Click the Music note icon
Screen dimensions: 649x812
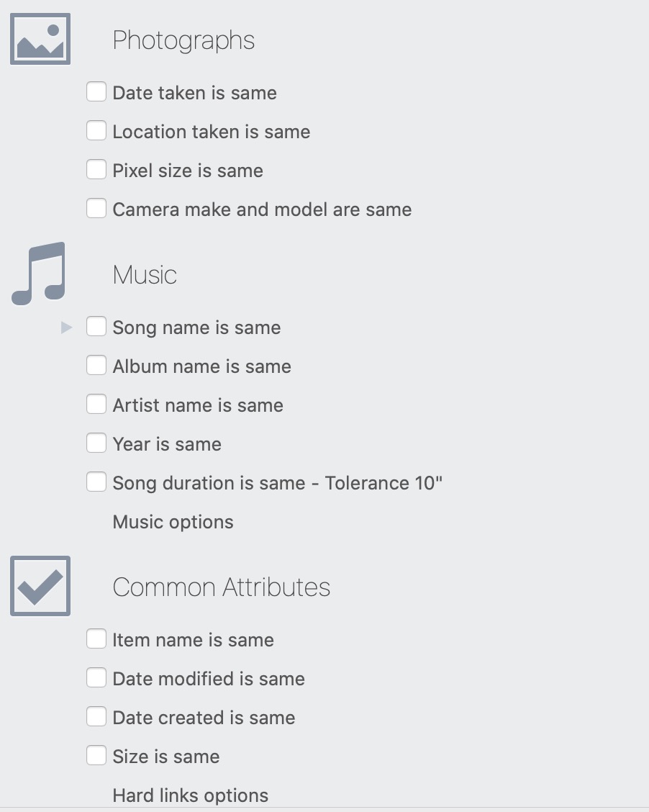click(39, 274)
